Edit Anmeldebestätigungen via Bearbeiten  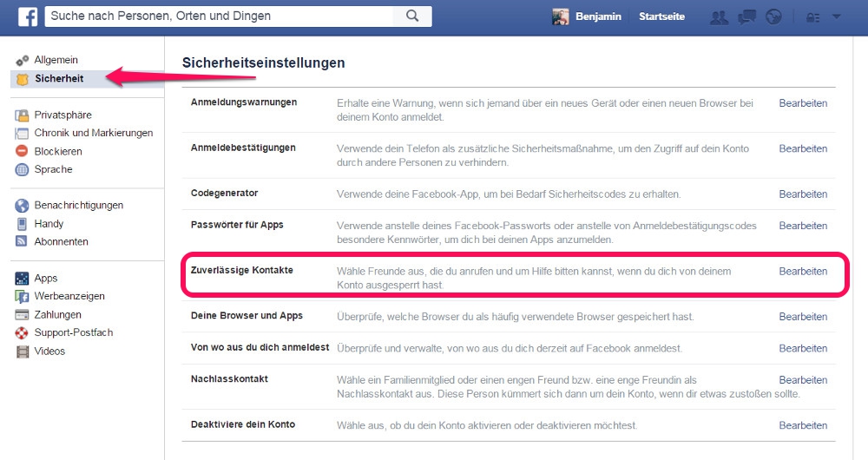(803, 148)
